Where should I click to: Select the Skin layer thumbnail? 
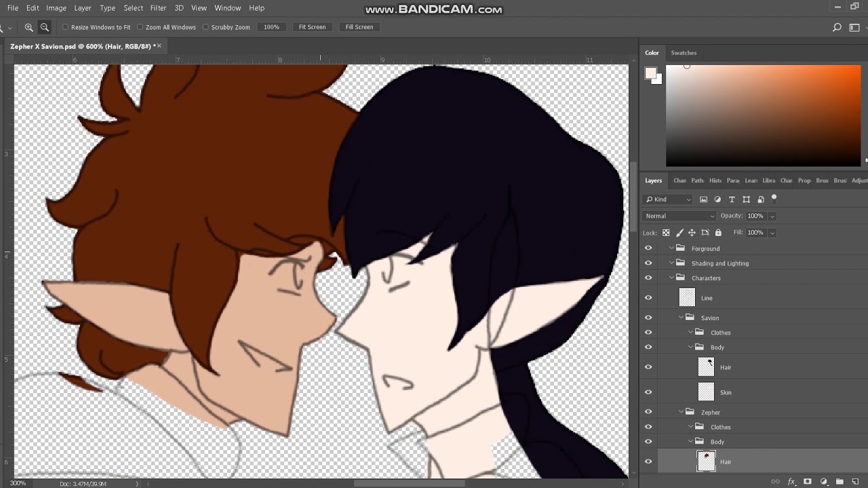[x=706, y=392]
